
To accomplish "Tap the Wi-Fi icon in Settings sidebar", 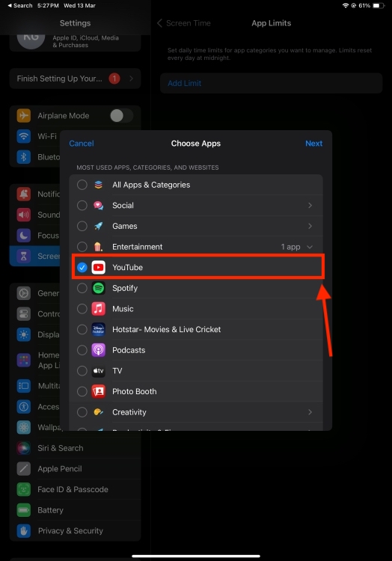I will click(24, 136).
